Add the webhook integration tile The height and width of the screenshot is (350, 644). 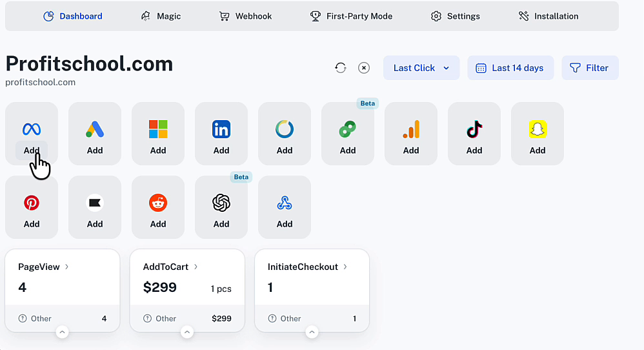(x=285, y=224)
